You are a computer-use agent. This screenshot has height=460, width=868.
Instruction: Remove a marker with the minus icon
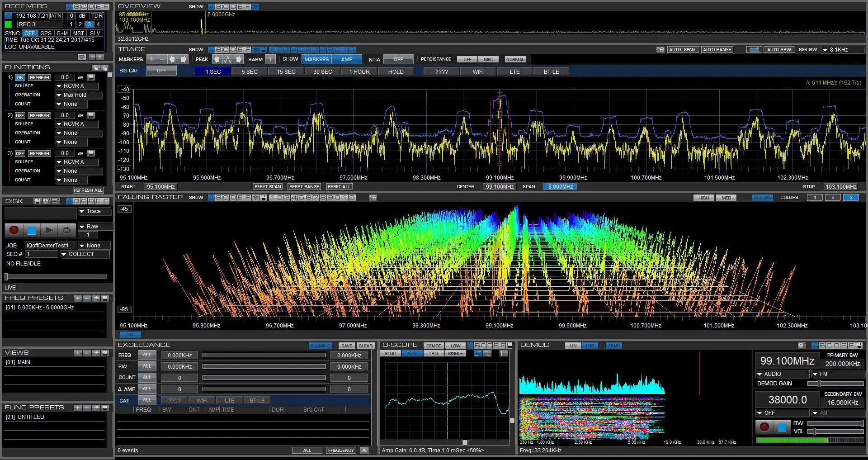click(x=162, y=59)
